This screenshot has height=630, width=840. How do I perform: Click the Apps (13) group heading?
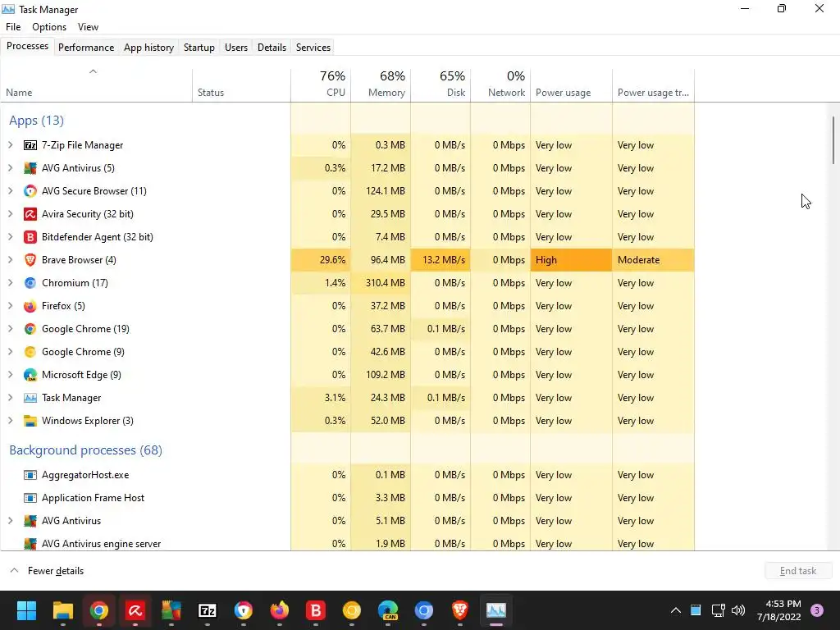point(36,121)
